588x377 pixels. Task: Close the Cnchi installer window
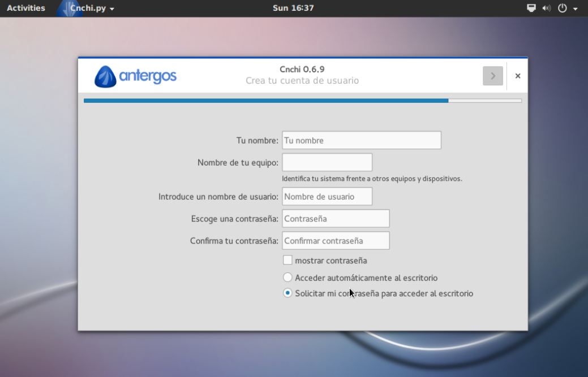tap(518, 76)
